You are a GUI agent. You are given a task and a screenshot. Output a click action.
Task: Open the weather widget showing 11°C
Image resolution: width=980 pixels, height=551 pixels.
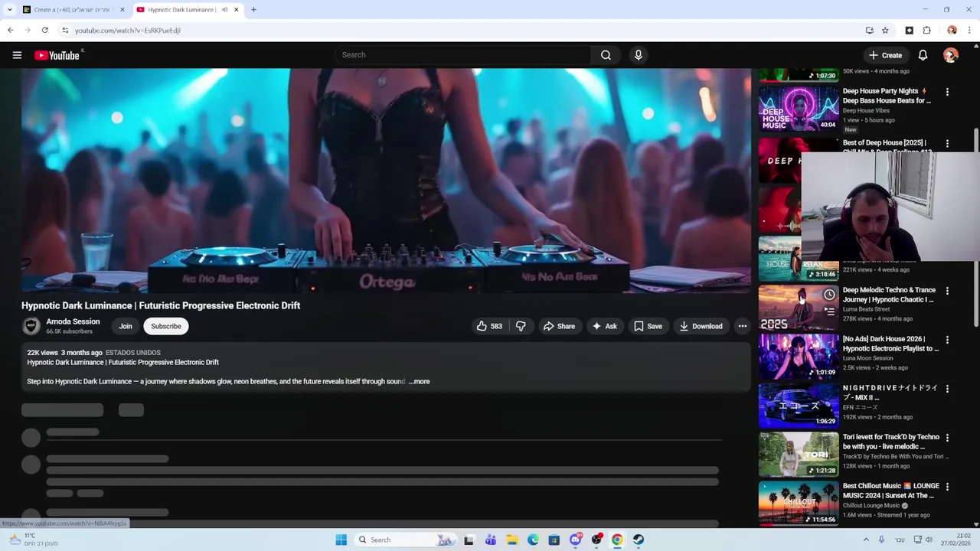click(x=32, y=540)
